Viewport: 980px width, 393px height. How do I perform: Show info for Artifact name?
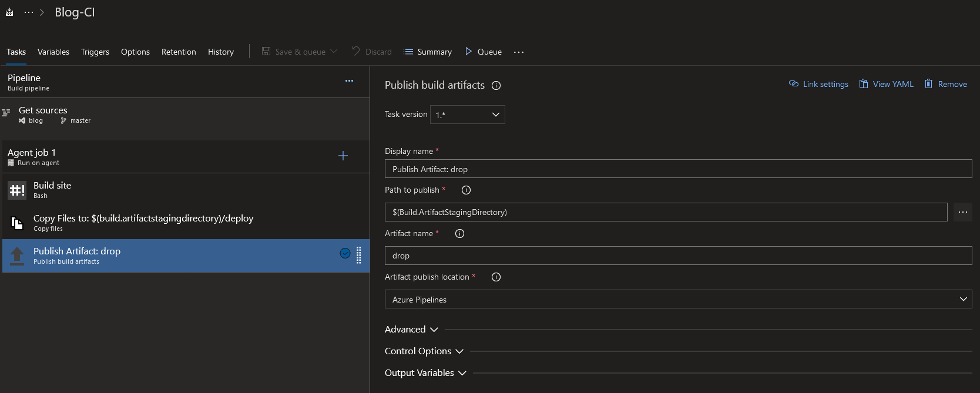click(x=460, y=234)
